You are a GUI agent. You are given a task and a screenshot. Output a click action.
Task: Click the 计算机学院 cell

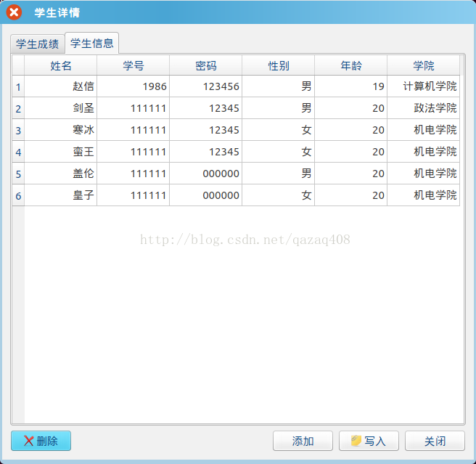(x=423, y=86)
